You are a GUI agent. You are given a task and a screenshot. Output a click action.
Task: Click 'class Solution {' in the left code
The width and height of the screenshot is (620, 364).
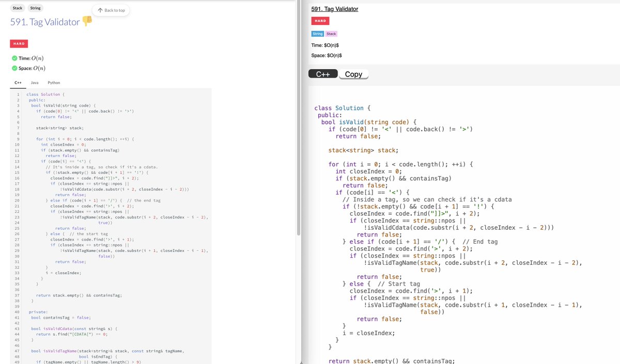pyautogui.click(x=45, y=94)
